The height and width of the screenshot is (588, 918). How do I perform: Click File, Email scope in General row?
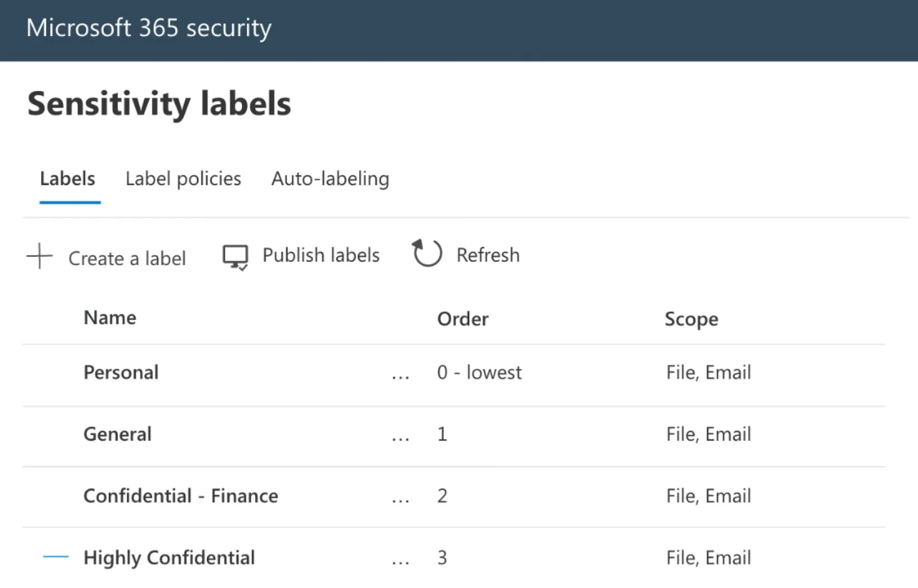pyautogui.click(x=708, y=434)
